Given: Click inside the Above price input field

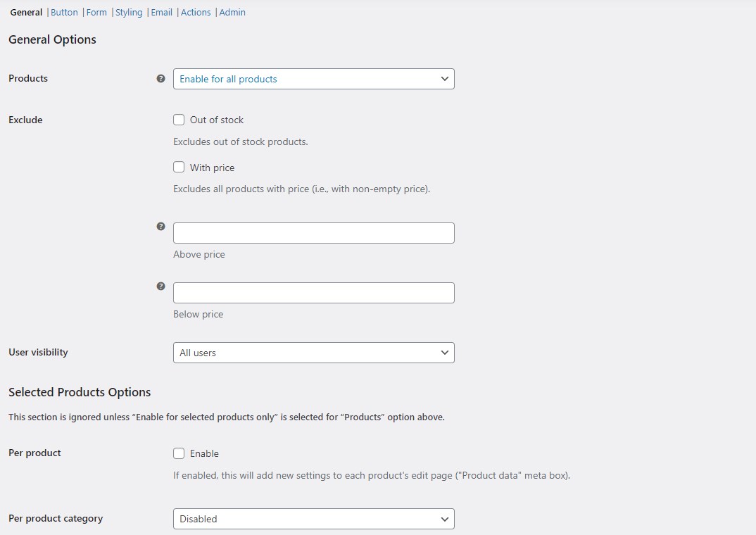Looking at the screenshot, I should [x=313, y=232].
